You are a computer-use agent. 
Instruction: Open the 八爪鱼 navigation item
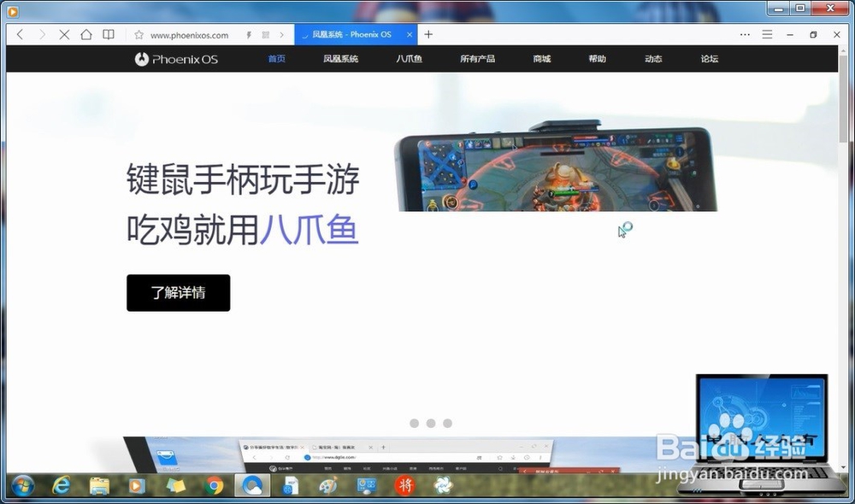(x=409, y=59)
